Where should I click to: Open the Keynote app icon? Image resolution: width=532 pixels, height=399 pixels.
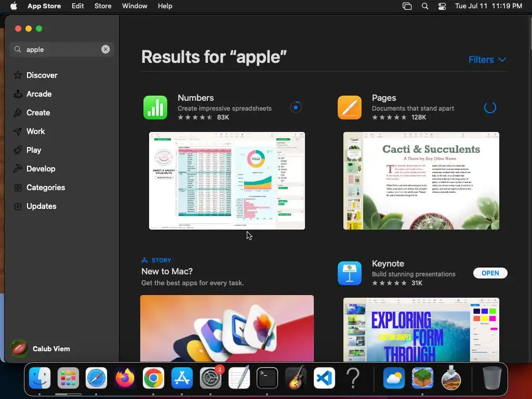click(350, 273)
